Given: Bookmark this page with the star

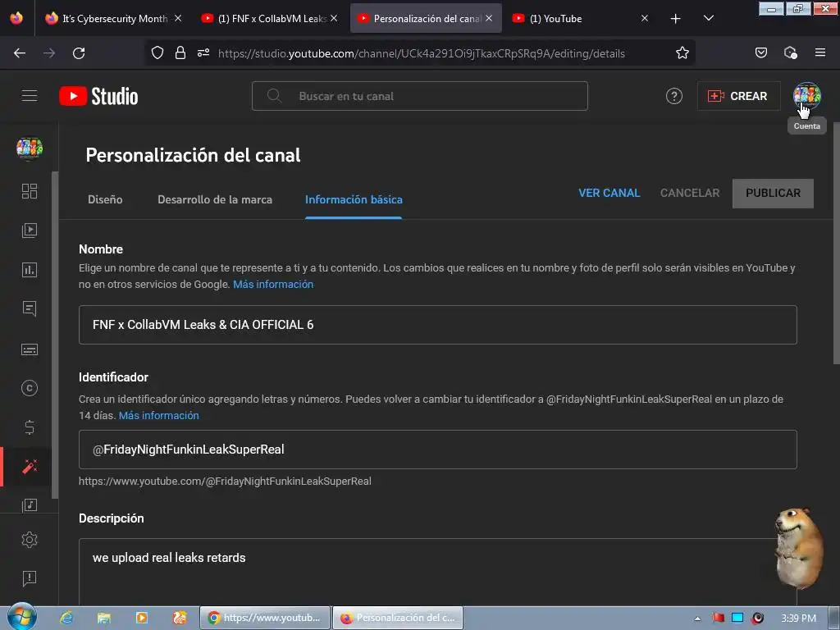Looking at the screenshot, I should click(682, 53).
